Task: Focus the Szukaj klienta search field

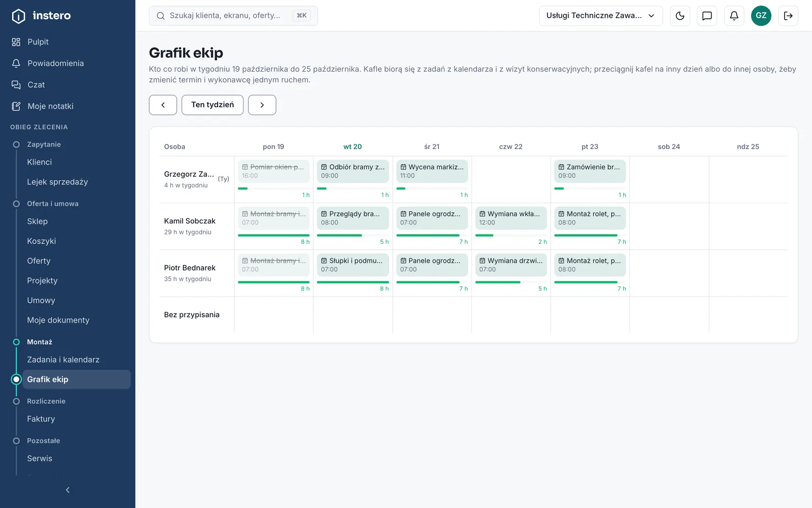Action: tap(233, 16)
